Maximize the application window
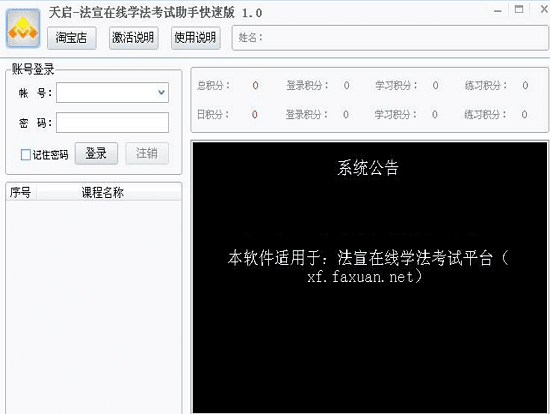550x414 pixels. 519,9
